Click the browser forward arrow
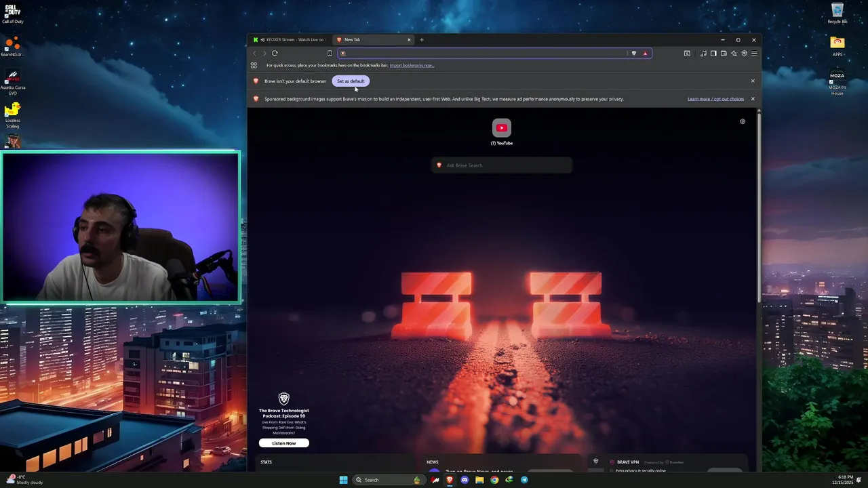Viewport: 868px width, 488px height. click(x=264, y=54)
